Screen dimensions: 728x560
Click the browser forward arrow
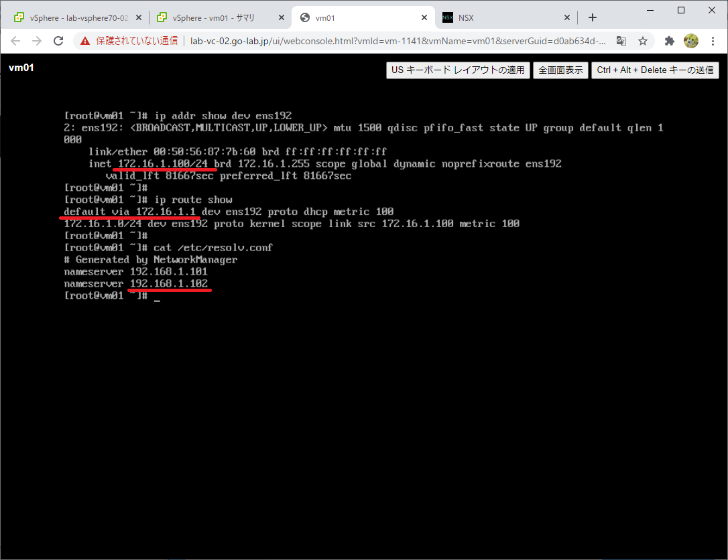coord(37,41)
